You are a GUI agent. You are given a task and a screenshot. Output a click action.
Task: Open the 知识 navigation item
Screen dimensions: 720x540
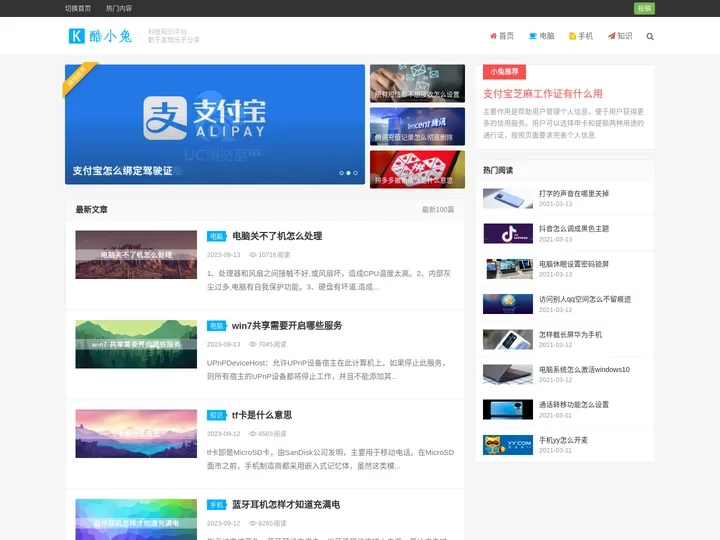pyautogui.click(x=620, y=36)
